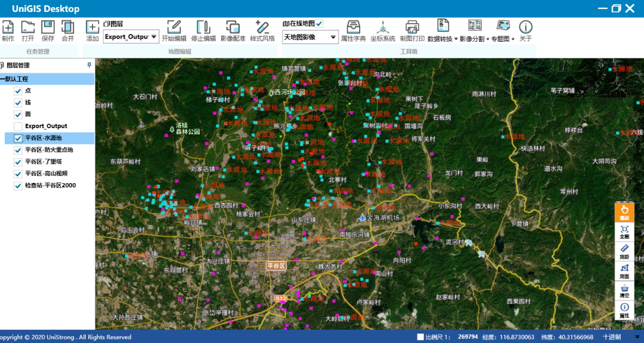The image size is (644, 343).
Task: Click 开始编辑 to start editing
Action: tap(174, 30)
